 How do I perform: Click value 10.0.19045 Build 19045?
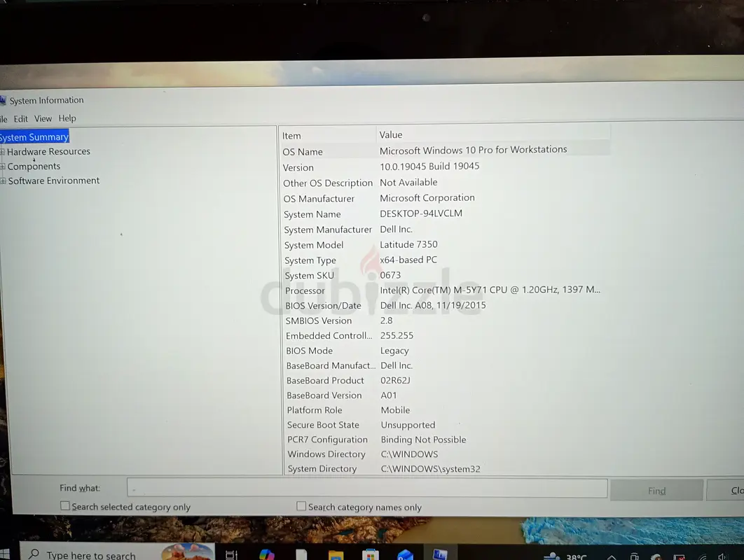(429, 167)
